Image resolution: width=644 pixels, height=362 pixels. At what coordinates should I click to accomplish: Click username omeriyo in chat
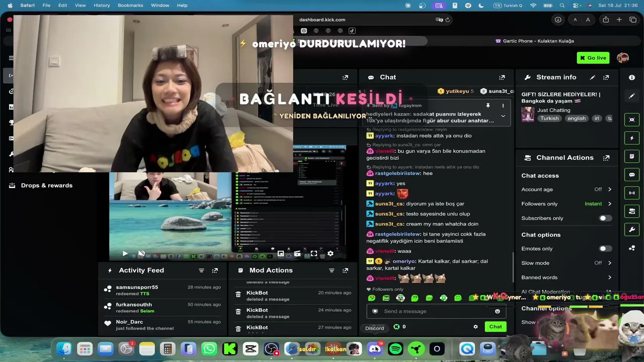404,261
